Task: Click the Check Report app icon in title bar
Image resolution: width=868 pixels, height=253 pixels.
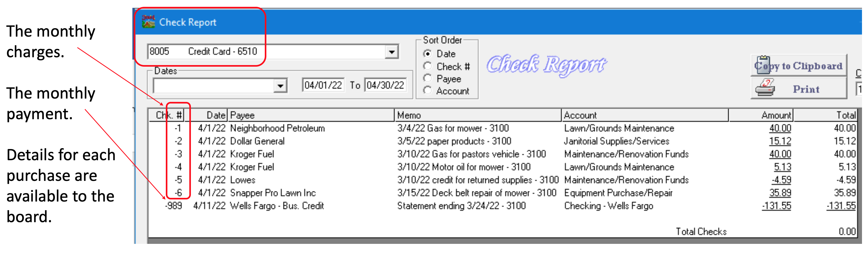Action: (x=148, y=22)
